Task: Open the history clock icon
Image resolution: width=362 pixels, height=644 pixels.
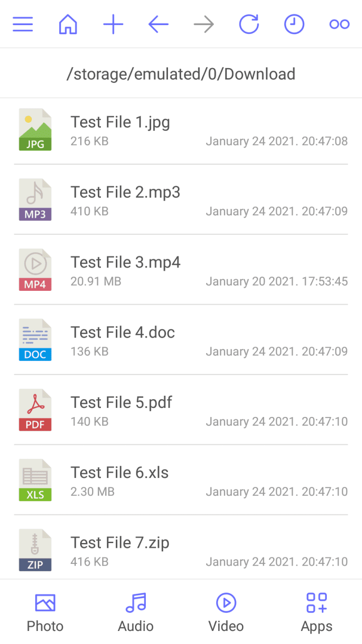Action: click(x=294, y=24)
